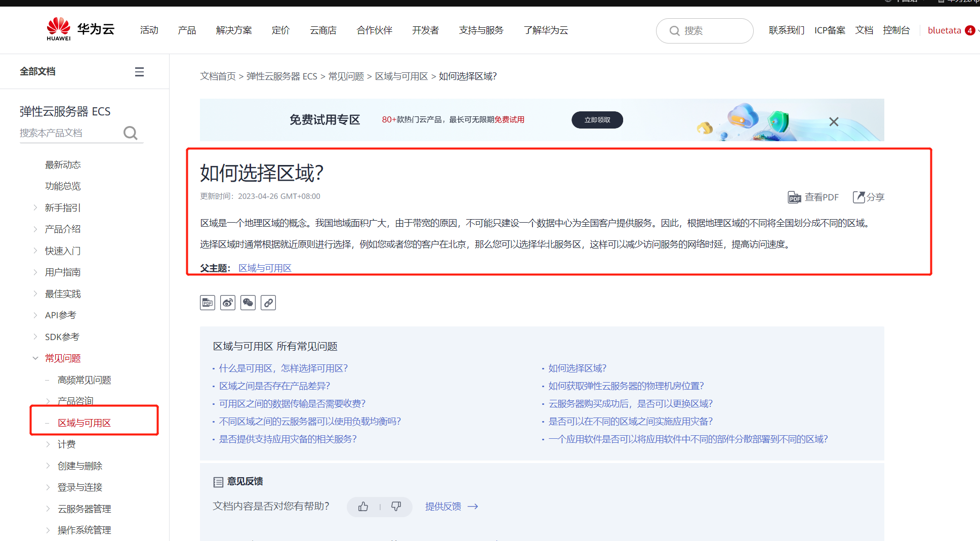980x541 pixels.
Task: Expand the 快速入门 section
Action: coord(35,251)
